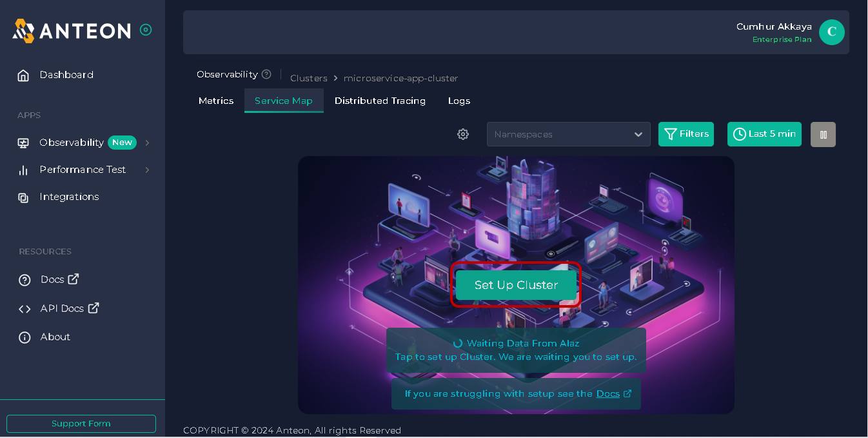Expand the Observability sidebar menu chevron
Viewport: 868px width, 438px height.
pos(147,143)
